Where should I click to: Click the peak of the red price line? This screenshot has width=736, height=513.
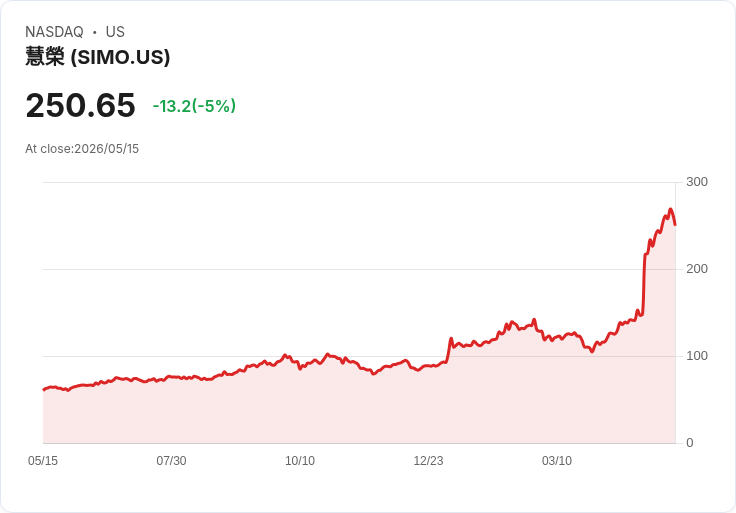670,209
